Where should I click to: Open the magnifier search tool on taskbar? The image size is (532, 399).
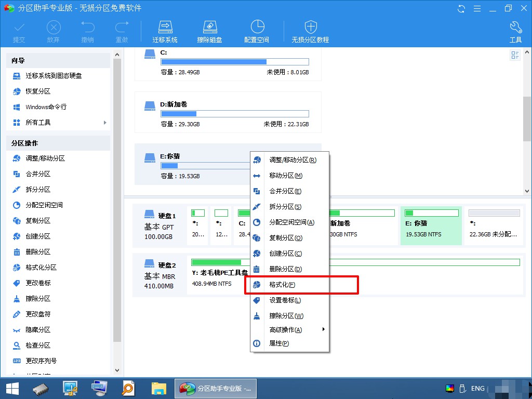pos(128,389)
